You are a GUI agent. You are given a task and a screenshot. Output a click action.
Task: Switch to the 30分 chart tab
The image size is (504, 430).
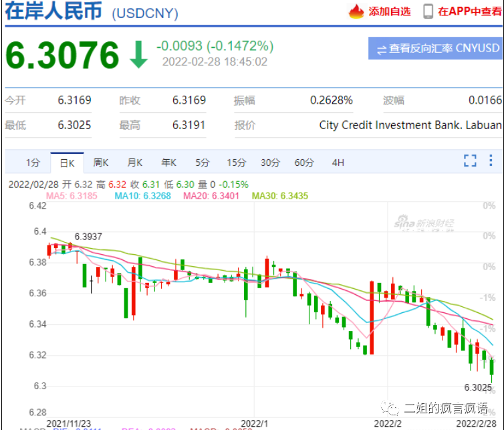tap(270, 163)
